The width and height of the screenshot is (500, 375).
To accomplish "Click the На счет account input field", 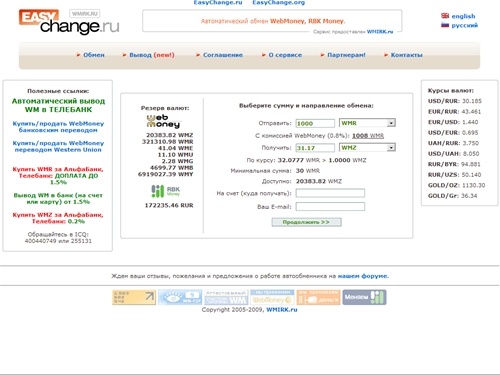I will 330,193.
